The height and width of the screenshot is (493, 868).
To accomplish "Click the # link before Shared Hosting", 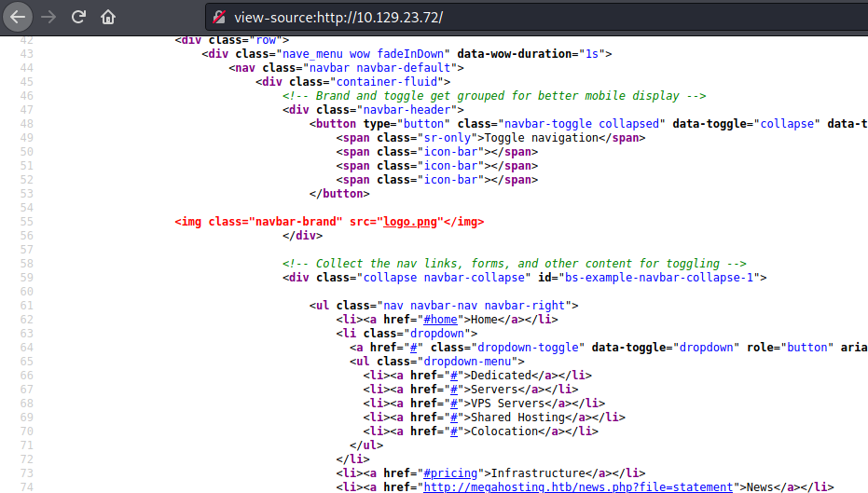I will point(454,418).
